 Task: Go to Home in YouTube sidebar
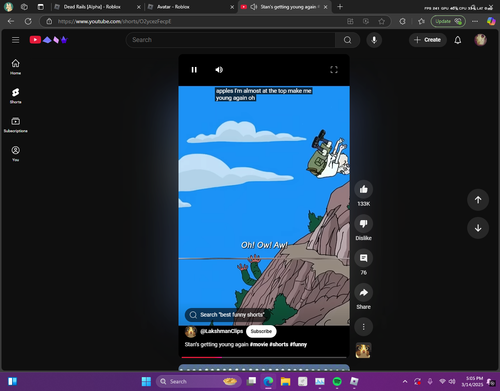(x=15, y=67)
